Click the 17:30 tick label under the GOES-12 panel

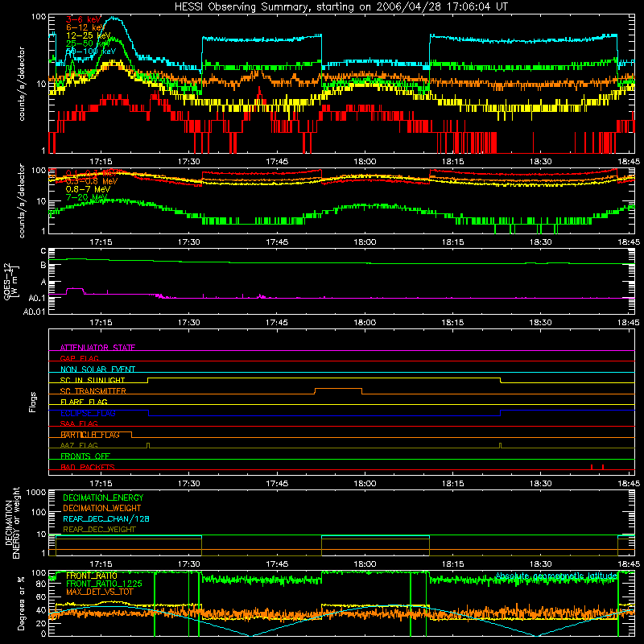coord(189,323)
